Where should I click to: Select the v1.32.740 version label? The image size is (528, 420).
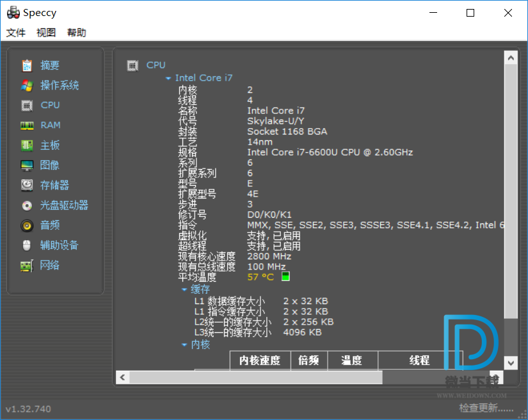(x=28, y=409)
